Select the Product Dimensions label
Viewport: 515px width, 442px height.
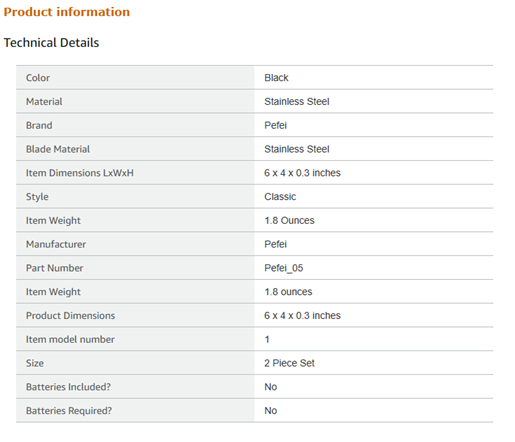(x=70, y=315)
